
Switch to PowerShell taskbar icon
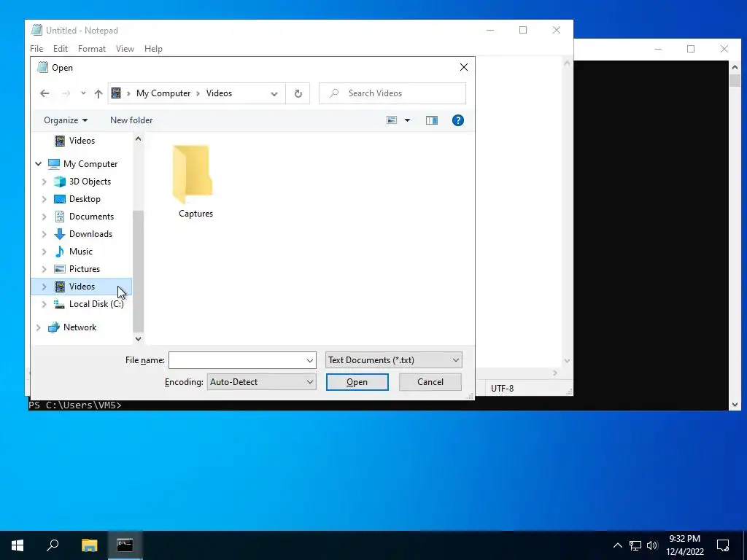coord(125,545)
